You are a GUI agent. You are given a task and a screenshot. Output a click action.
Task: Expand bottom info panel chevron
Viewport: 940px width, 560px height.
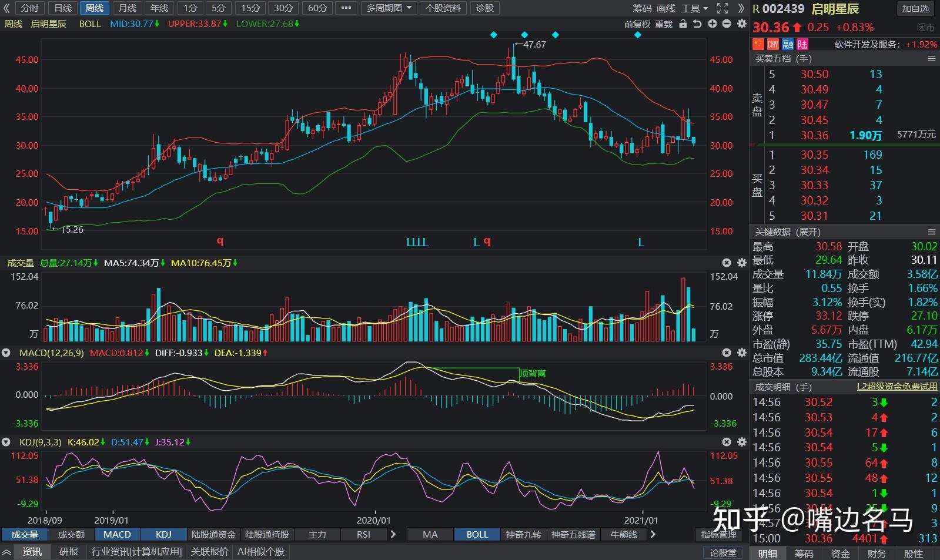click(x=7, y=552)
